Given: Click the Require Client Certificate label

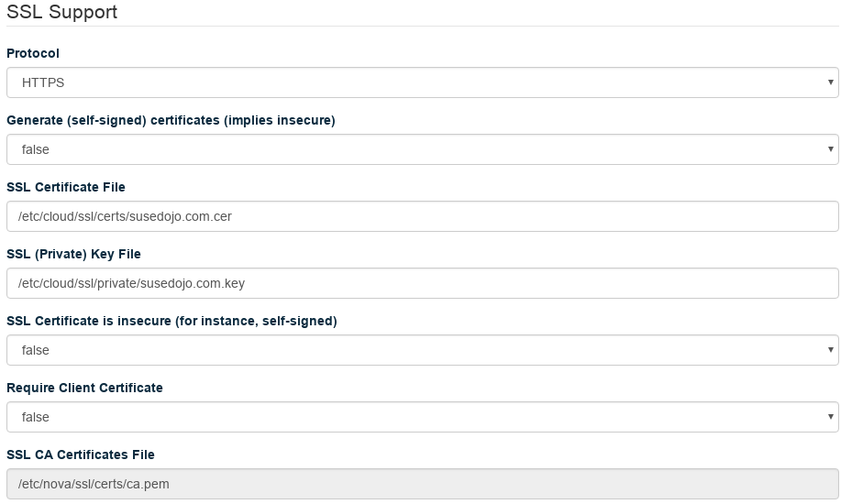Looking at the screenshot, I should [x=84, y=388].
